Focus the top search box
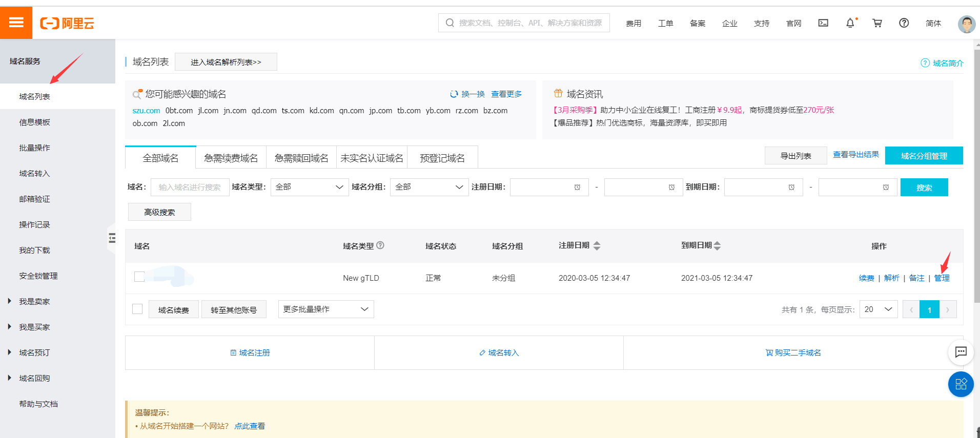Screen dimensions: 980x438 coord(524,23)
